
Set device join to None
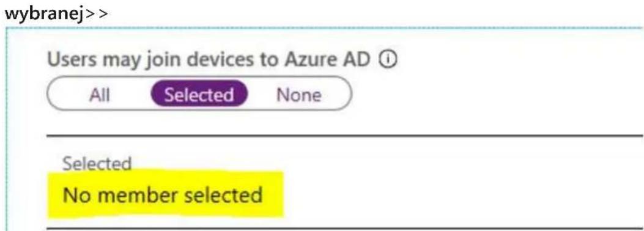click(299, 95)
